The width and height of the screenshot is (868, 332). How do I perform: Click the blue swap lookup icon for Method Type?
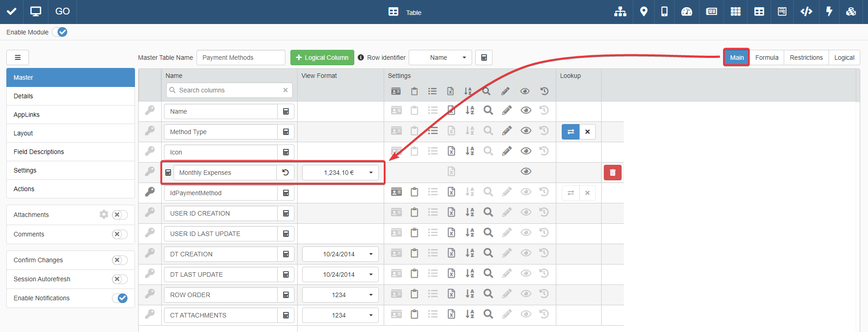pyautogui.click(x=570, y=132)
